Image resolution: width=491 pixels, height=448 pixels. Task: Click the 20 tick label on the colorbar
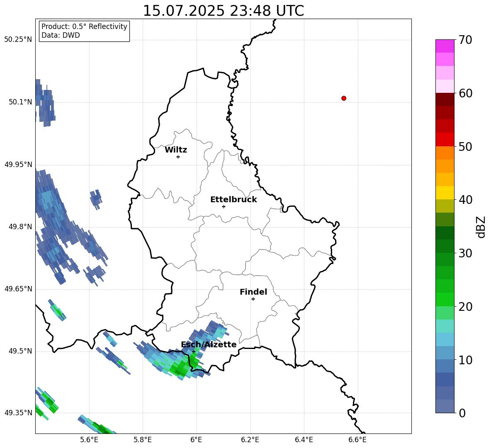(465, 307)
